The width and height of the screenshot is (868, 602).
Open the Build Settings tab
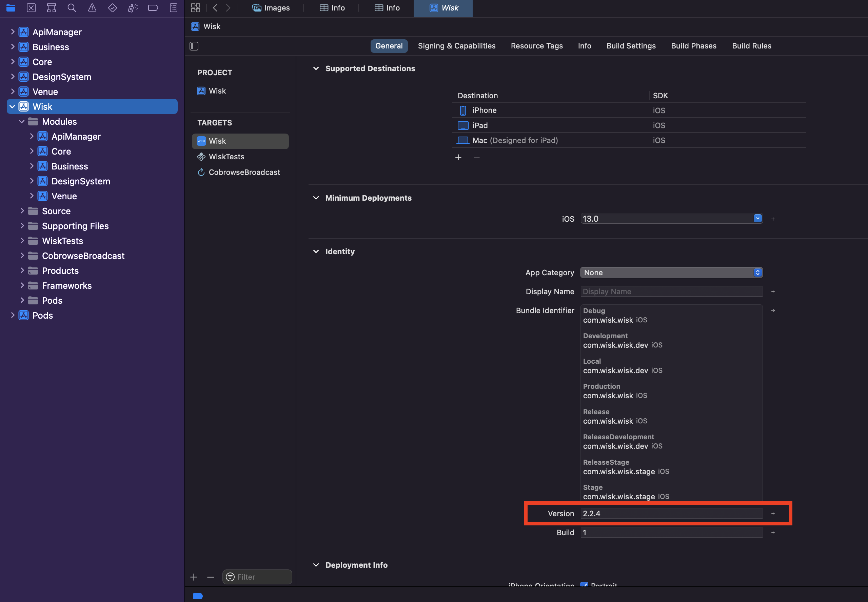pos(631,46)
